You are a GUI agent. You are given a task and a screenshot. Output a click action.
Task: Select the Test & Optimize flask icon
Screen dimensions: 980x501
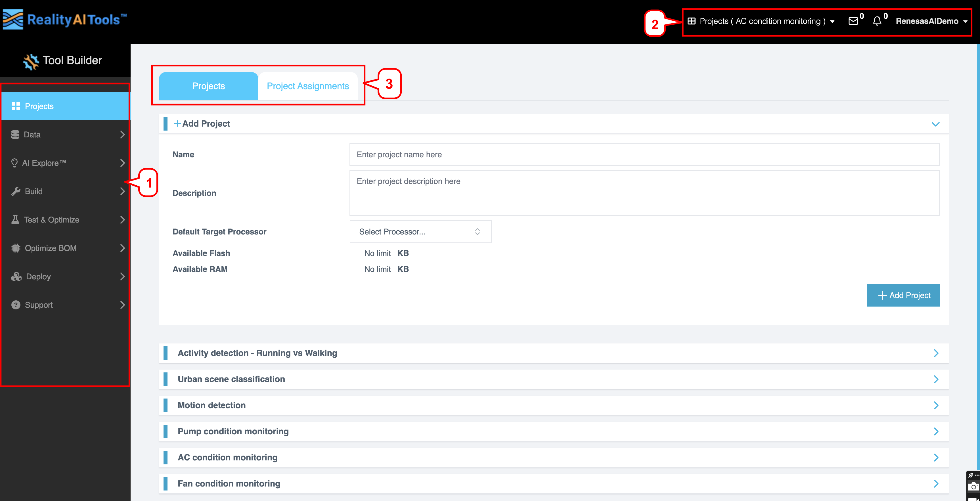click(x=15, y=219)
